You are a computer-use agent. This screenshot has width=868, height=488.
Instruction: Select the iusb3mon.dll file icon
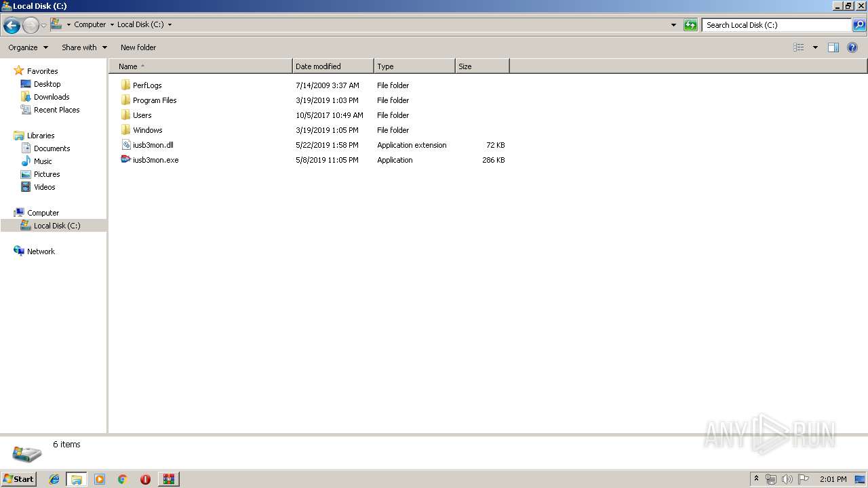(x=125, y=145)
